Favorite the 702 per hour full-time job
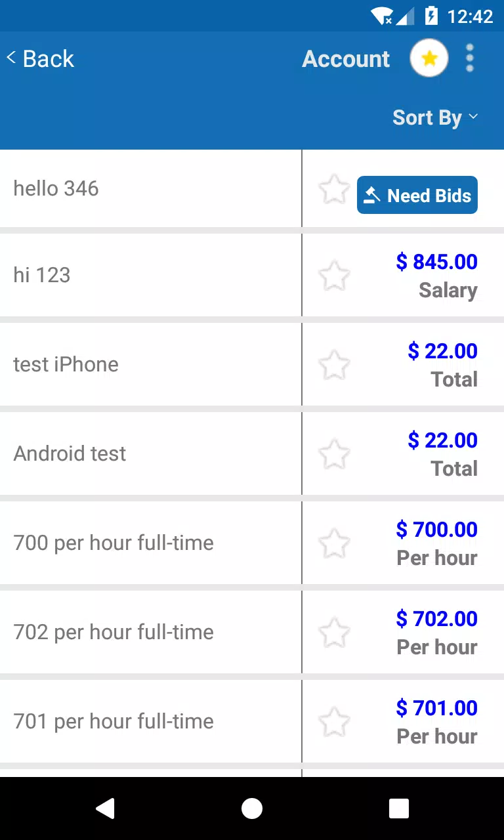504x840 pixels. [x=334, y=633]
